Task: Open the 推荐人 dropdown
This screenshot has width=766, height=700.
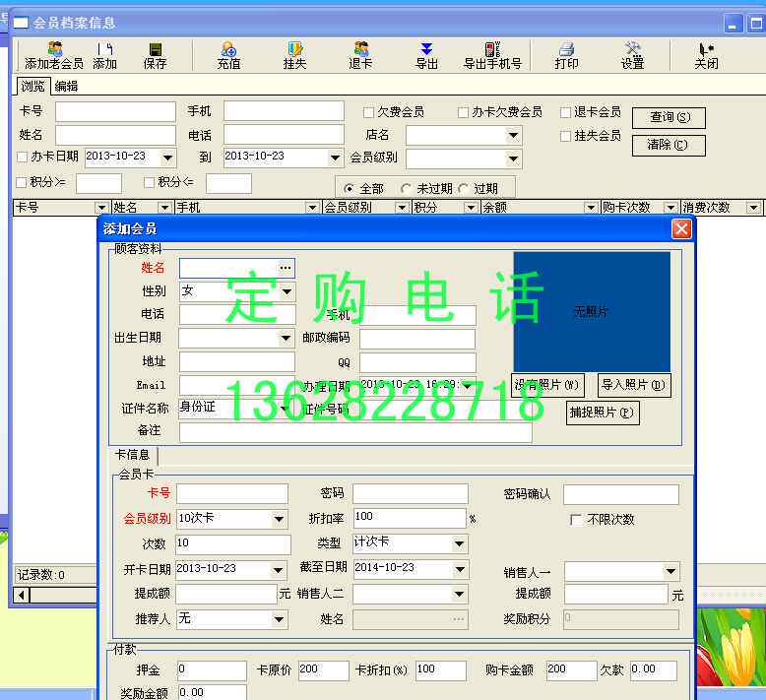Action: tap(279, 619)
